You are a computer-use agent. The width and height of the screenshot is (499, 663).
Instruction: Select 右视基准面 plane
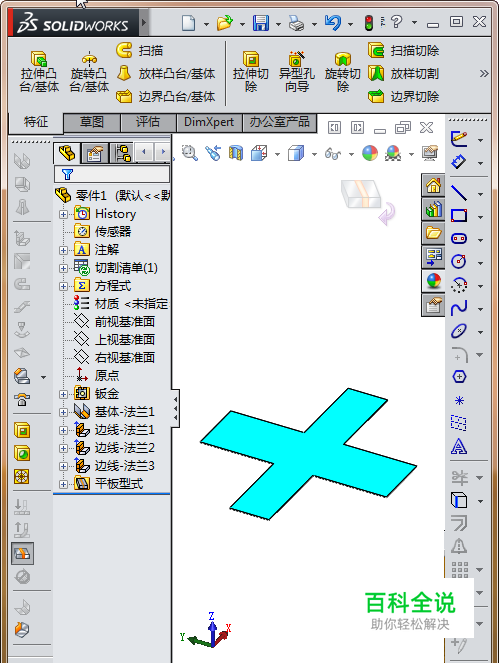pos(114,358)
